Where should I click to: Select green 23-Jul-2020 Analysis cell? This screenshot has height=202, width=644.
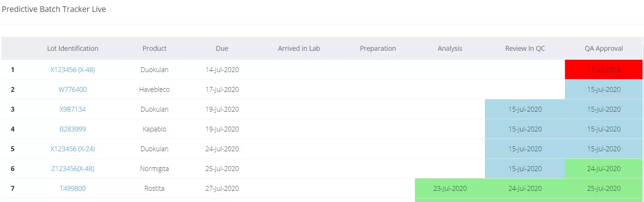pyautogui.click(x=450, y=189)
